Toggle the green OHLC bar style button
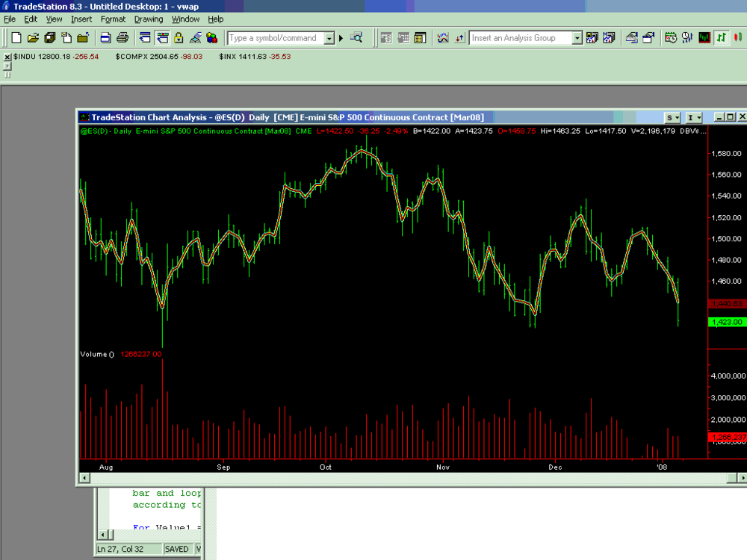This screenshot has width=747, height=560. 722,38
